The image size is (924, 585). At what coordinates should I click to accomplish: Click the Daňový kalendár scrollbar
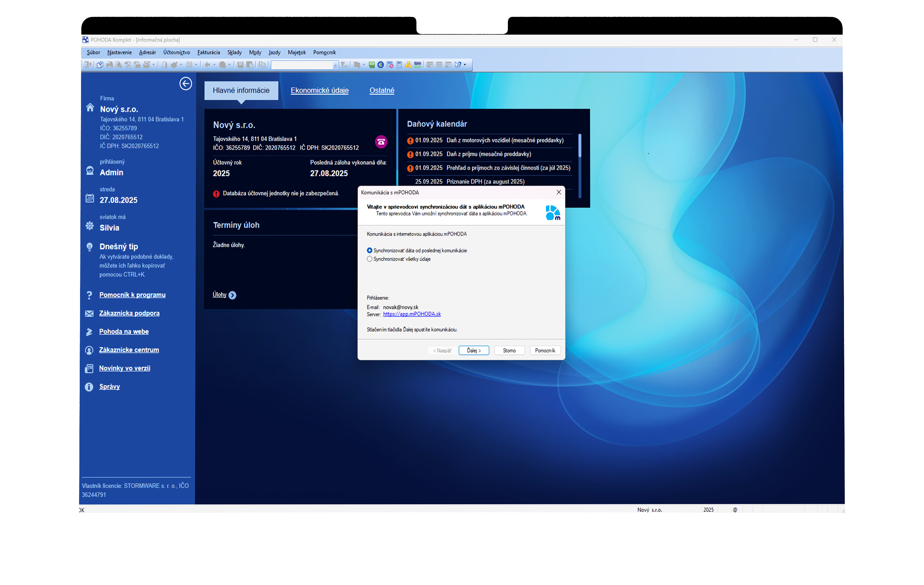point(580,166)
